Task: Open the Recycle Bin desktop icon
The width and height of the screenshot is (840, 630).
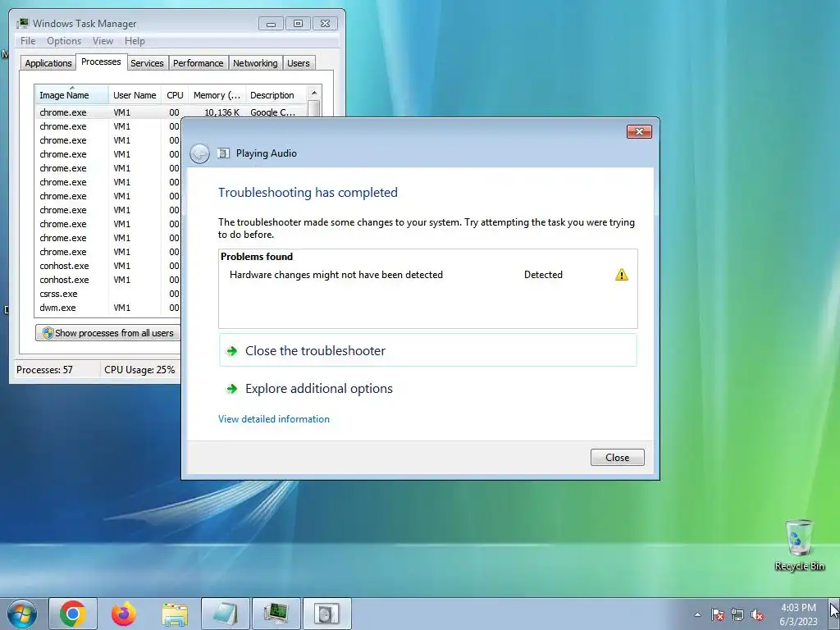Action: click(799, 545)
